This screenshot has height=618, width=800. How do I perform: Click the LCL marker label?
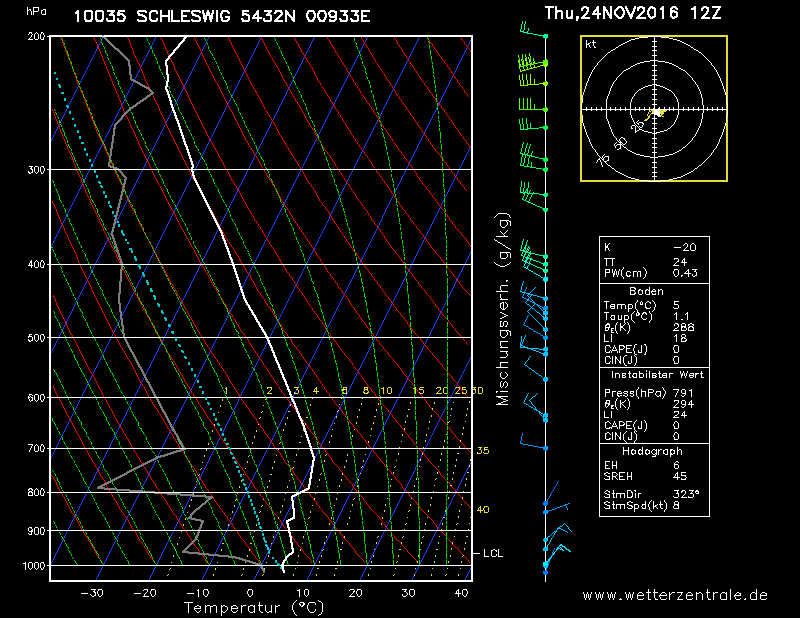(x=492, y=553)
